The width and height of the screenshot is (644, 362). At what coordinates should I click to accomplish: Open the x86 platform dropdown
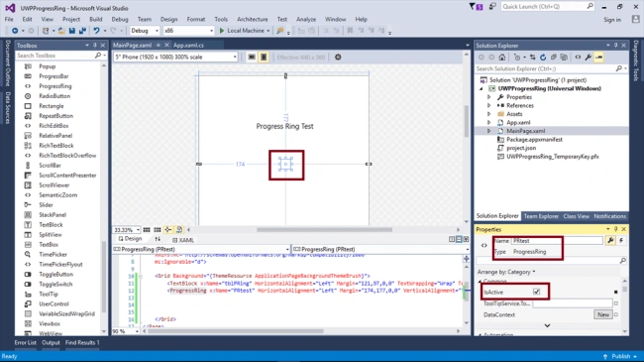point(188,31)
